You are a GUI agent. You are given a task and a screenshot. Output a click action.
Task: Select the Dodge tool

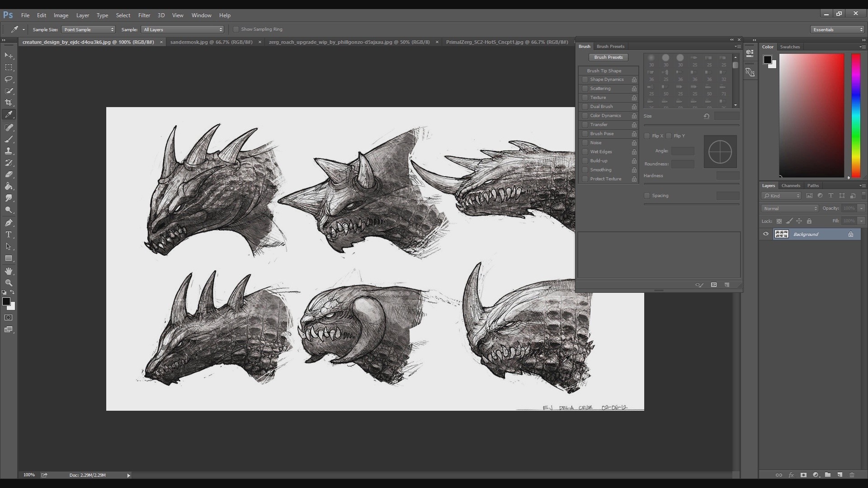coord(9,210)
